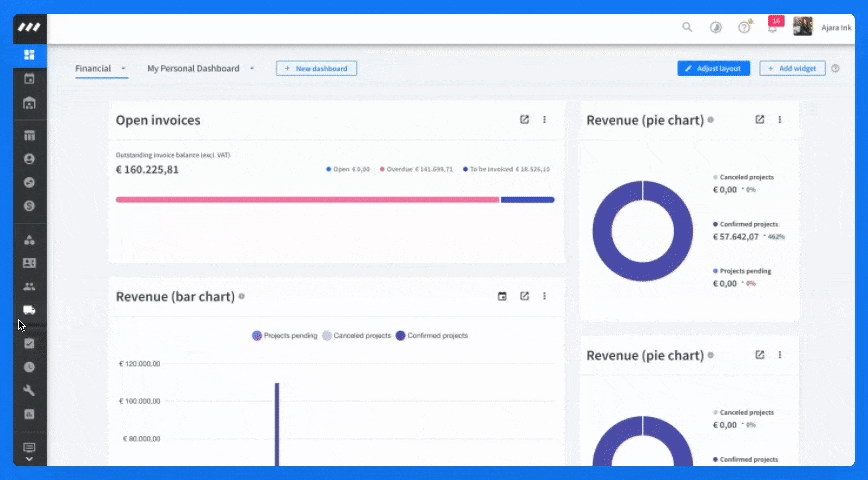868x480 pixels.
Task: Open the chart report icon in sidebar
Action: coord(29,414)
